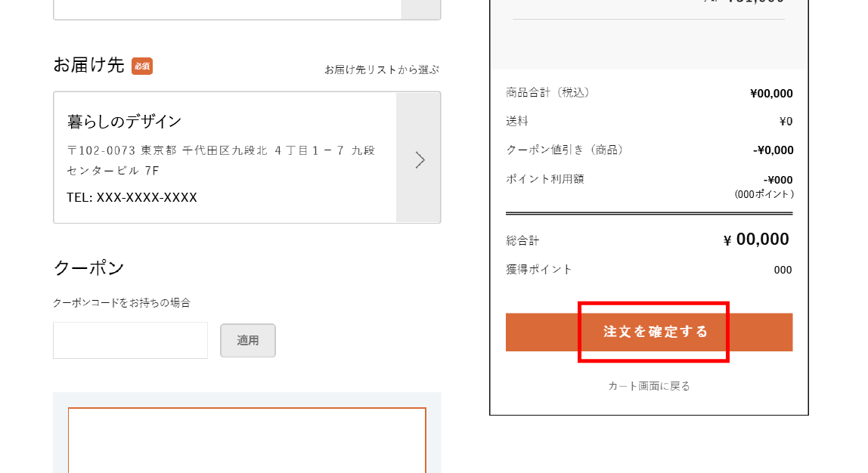This screenshot has width=868, height=473.
Task: Click the 注文を確定する order confirm button
Action: point(649,332)
